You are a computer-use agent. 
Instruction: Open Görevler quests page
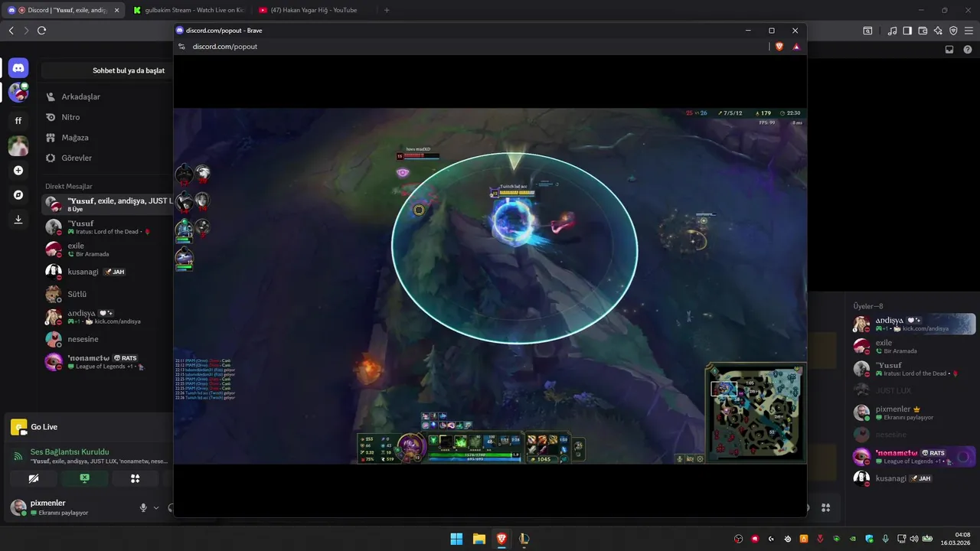coord(107,158)
